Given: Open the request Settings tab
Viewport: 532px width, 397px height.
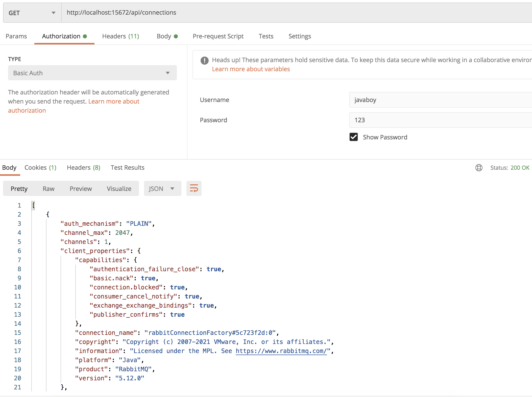Looking at the screenshot, I should click(x=300, y=36).
